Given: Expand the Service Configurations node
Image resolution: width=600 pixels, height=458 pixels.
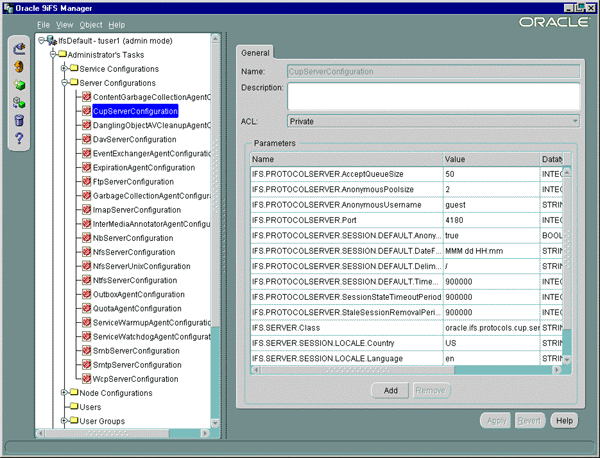Looking at the screenshot, I should point(64,68).
